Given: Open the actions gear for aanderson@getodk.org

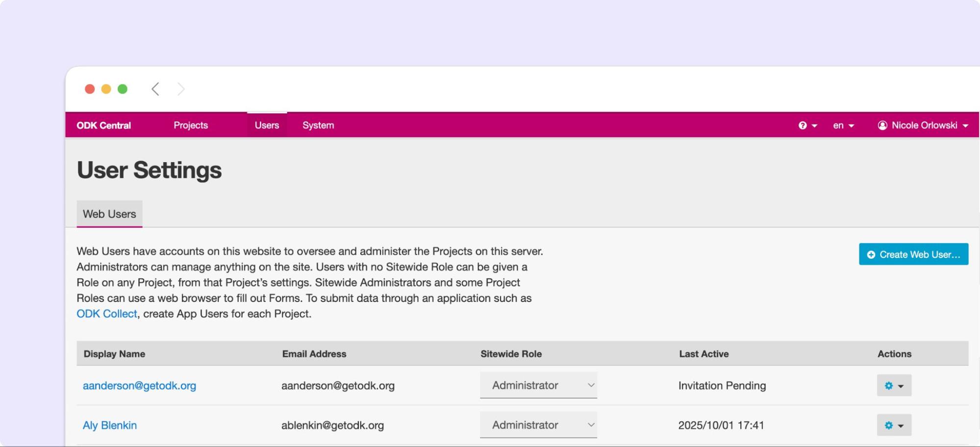Looking at the screenshot, I should pos(893,385).
